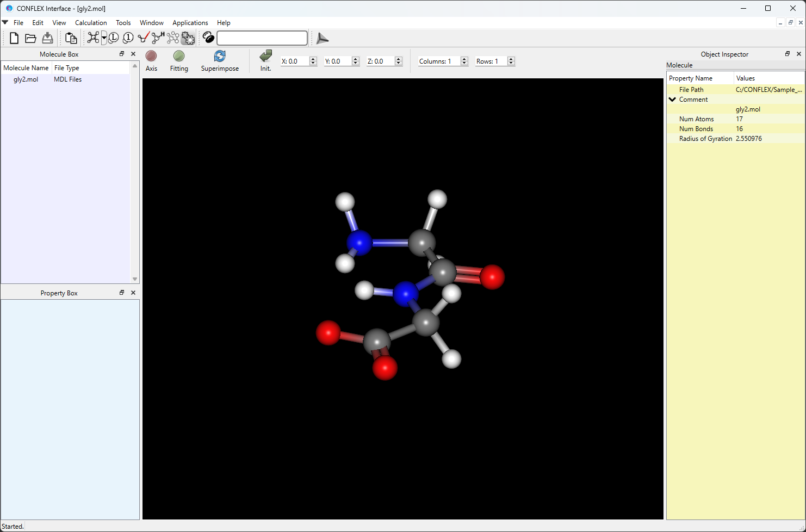Float the Molecule Box panel
This screenshot has height=532, width=806.
point(122,54)
